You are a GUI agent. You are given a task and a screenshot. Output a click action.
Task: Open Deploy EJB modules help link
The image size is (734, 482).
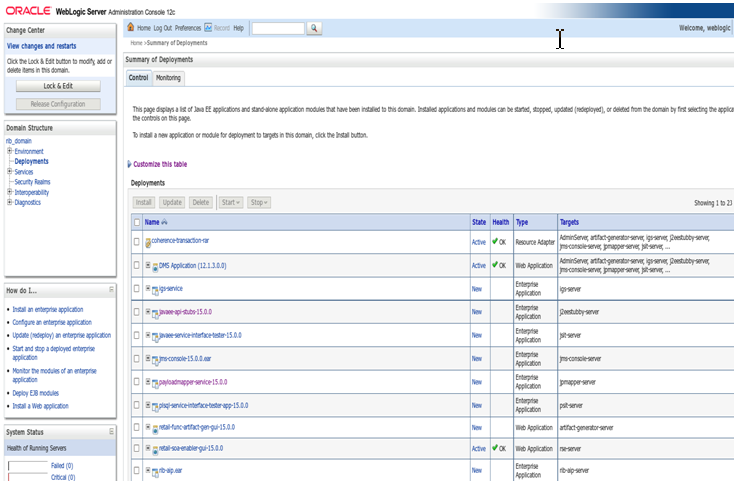click(36, 393)
